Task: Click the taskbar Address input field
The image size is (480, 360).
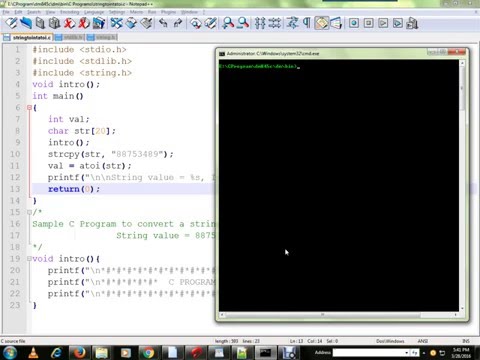Action: click(368, 353)
